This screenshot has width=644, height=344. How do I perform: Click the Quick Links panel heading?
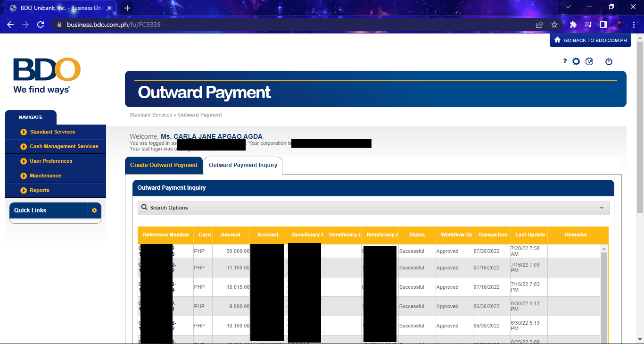[30, 210]
